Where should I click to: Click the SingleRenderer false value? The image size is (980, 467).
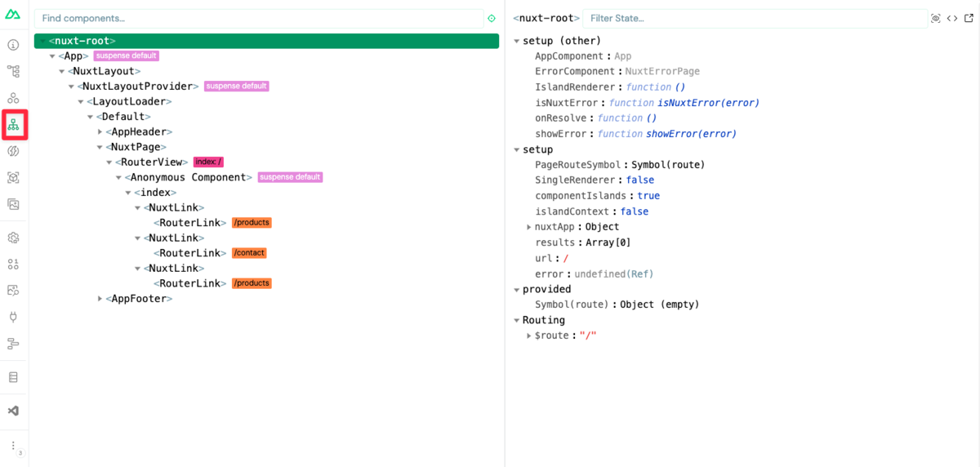[640, 180]
